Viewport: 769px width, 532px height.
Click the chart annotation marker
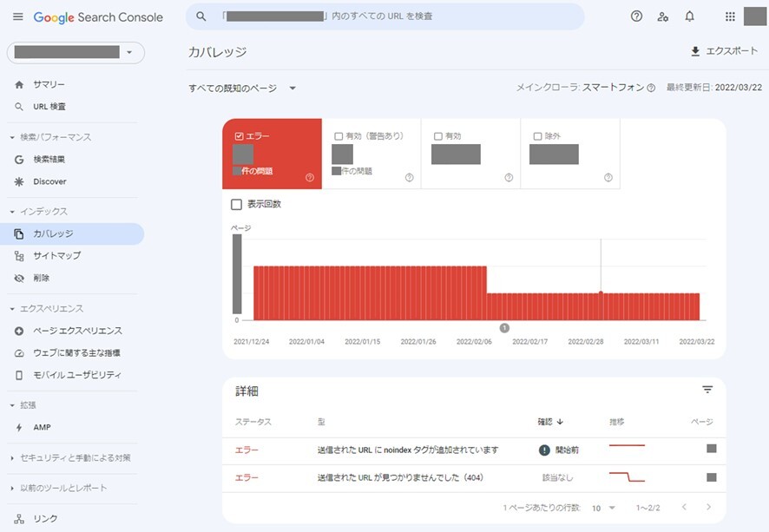tap(504, 327)
